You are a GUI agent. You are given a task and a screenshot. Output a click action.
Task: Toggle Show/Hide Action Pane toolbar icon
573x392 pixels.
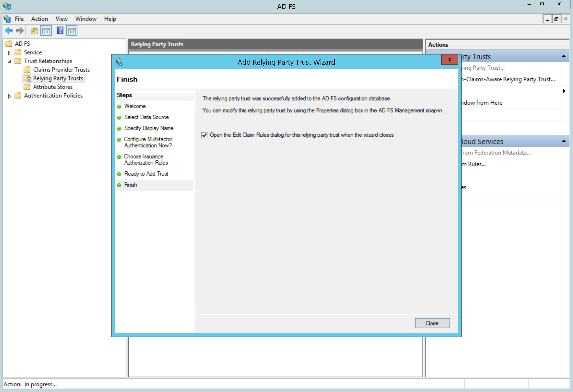pyautogui.click(x=72, y=31)
